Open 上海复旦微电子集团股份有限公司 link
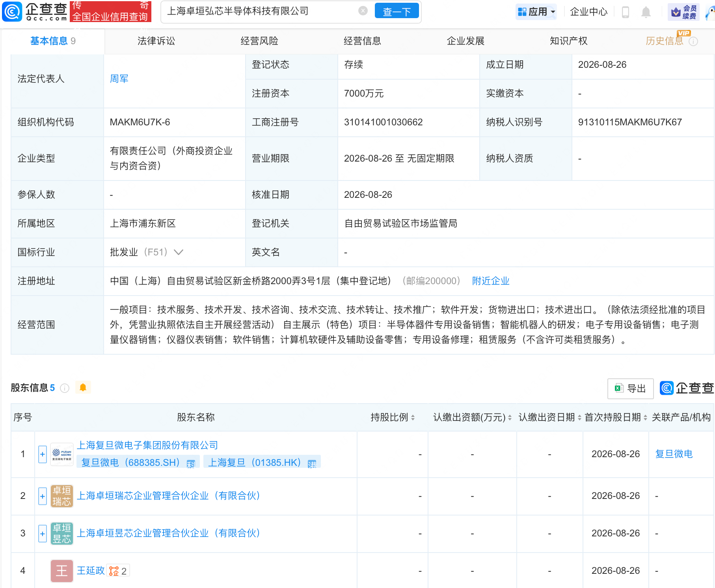Screen dimensions: 715x588 coord(147,445)
